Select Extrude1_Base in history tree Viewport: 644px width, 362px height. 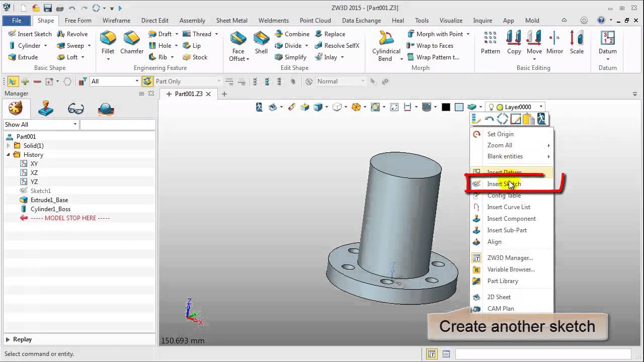[49, 200]
